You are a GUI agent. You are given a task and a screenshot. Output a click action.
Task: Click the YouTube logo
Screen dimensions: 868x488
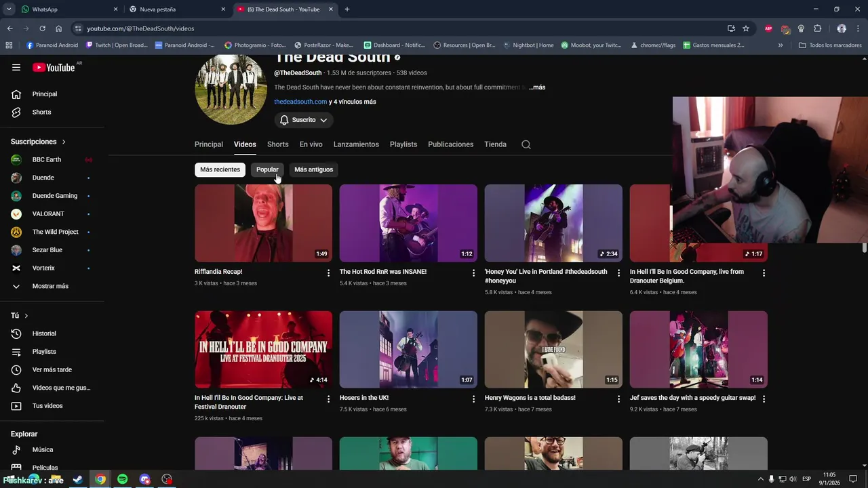tap(54, 67)
